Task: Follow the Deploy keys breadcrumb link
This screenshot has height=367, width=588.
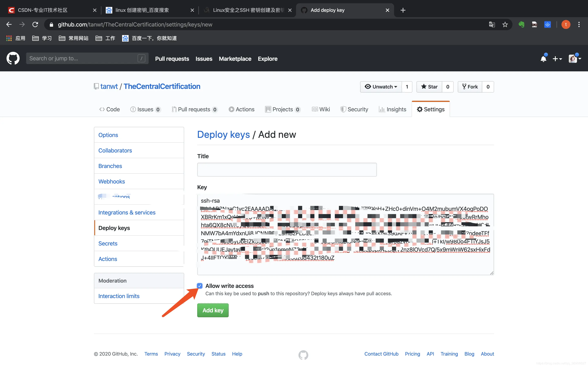Action: [x=223, y=135]
